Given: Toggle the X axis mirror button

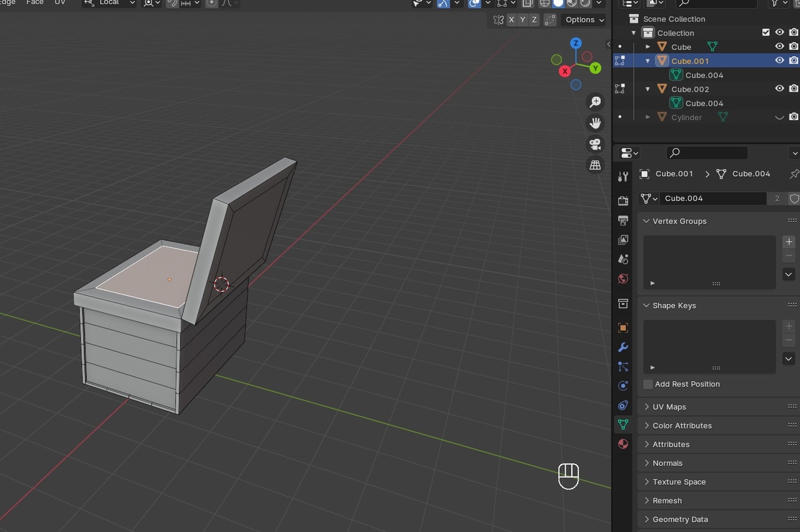Looking at the screenshot, I should pyautogui.click(x=511, y=19).
